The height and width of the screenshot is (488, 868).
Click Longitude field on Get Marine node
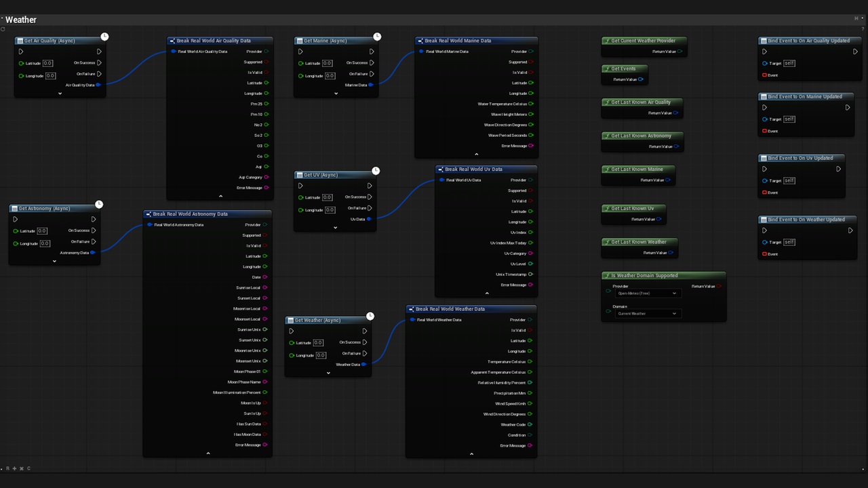[x=330, y=76]
